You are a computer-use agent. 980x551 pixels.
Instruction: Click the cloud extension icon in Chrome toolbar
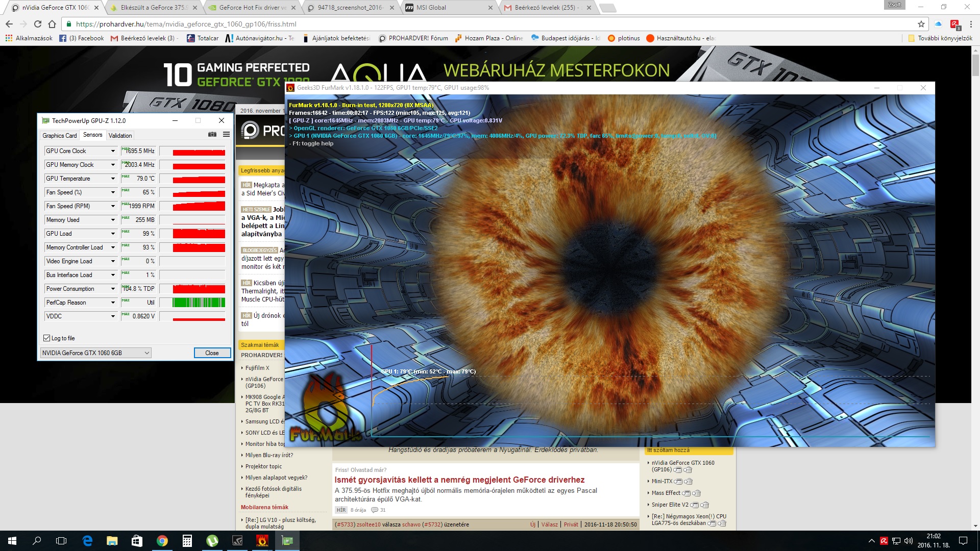coord(938,24)
